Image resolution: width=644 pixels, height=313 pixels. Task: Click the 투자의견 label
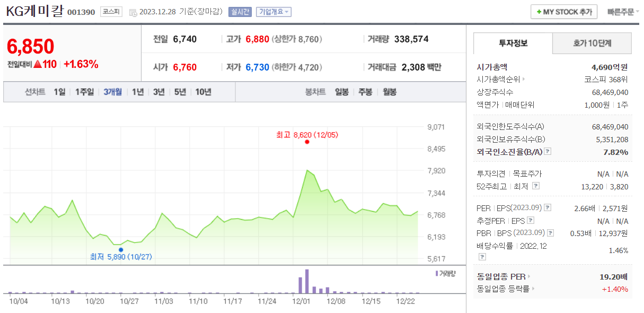(491, 173)
